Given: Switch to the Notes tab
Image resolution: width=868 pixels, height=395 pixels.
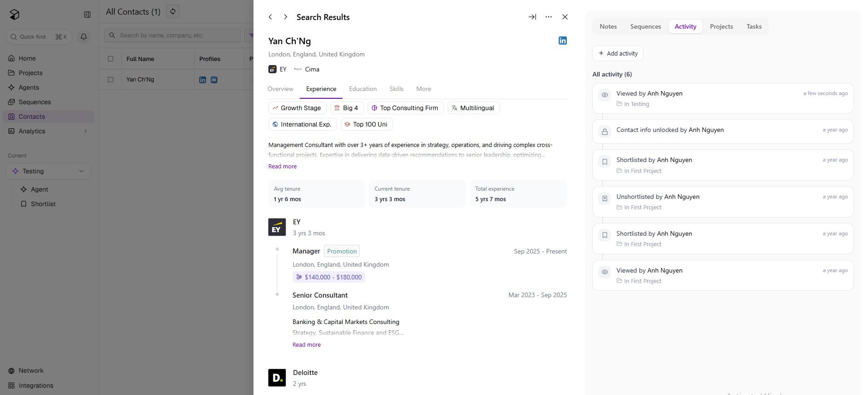Looking at the screenshot, I should coord(608,26).
